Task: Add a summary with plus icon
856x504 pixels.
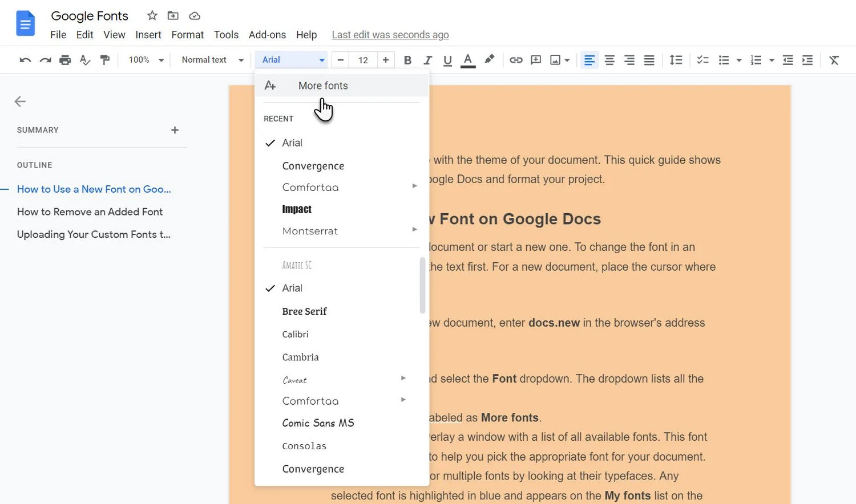Action: 175,130
